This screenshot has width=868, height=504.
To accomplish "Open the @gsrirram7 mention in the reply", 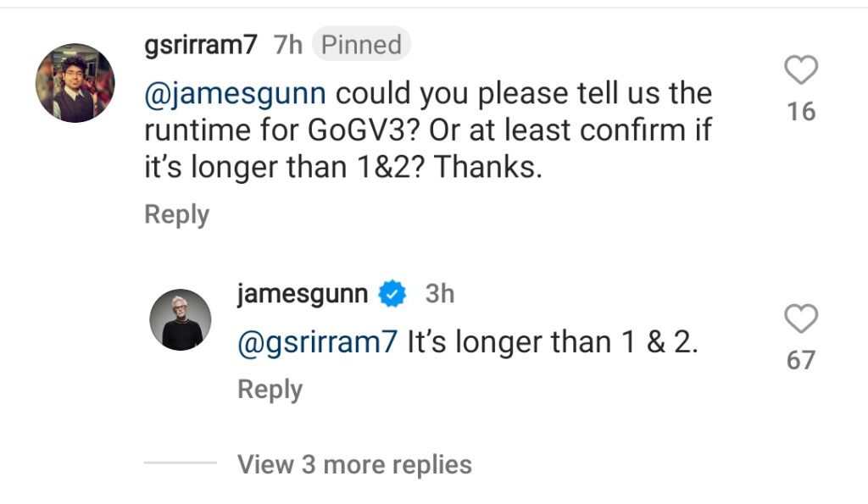I will tap(317, 342).
